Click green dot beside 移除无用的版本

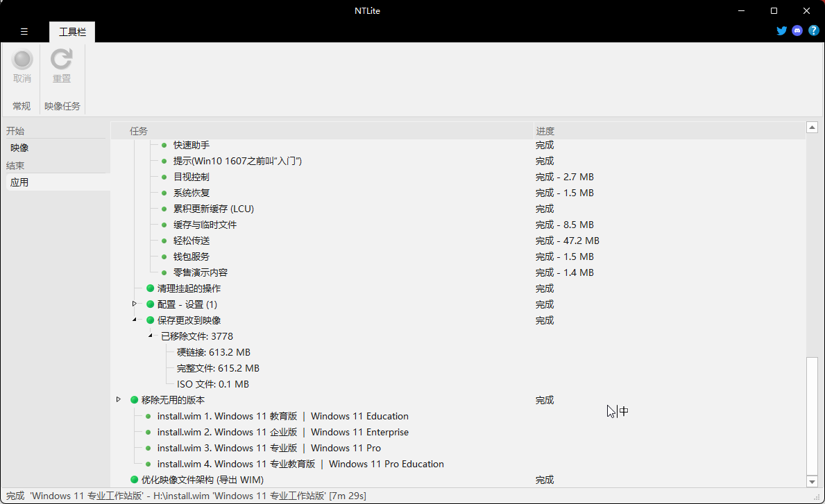[x=134, y=400]
